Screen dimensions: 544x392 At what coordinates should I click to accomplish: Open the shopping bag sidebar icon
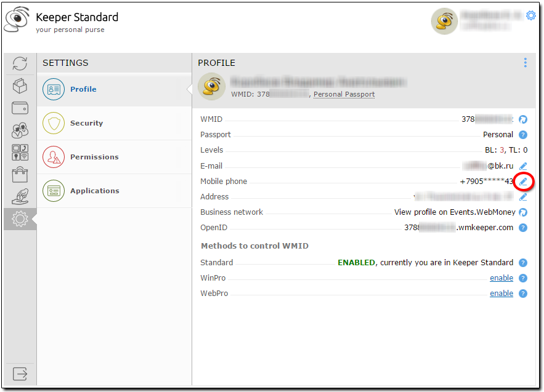[x=20, y=174]
